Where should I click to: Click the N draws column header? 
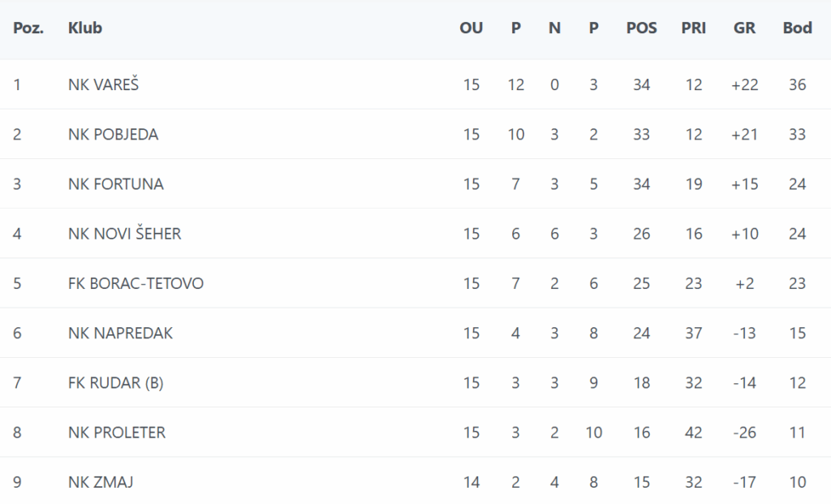554,28
